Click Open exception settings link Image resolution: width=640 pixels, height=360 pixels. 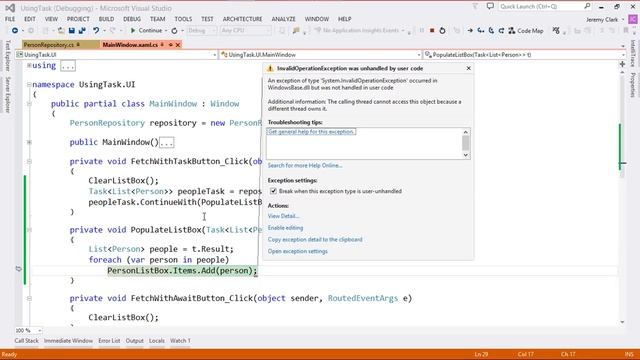tap(298, 251)
